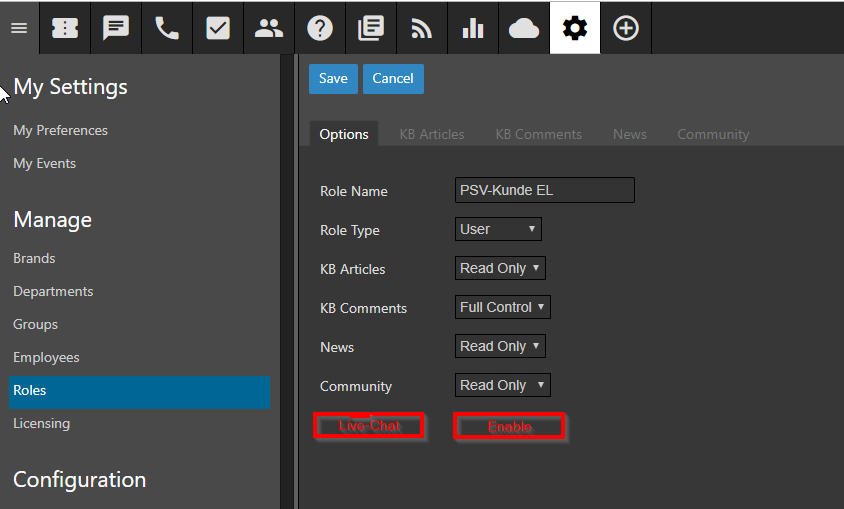Open the RSS news feed icon

[422, 28]
